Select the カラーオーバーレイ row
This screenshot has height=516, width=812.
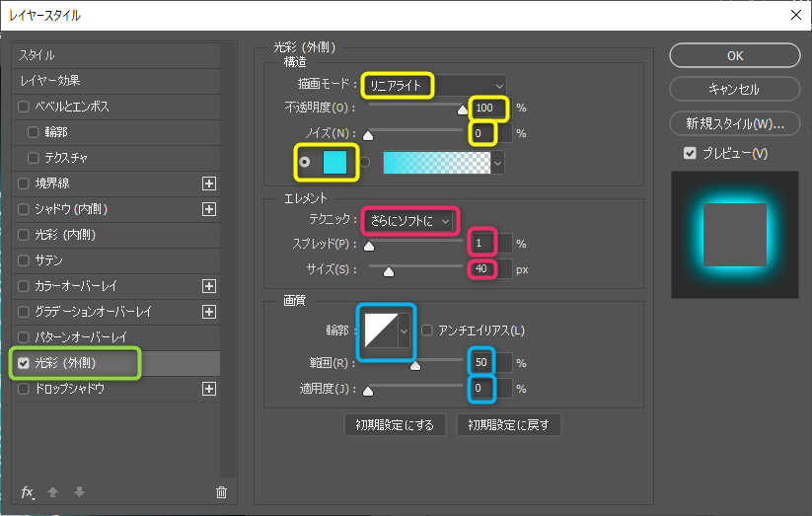coord(116,286)
